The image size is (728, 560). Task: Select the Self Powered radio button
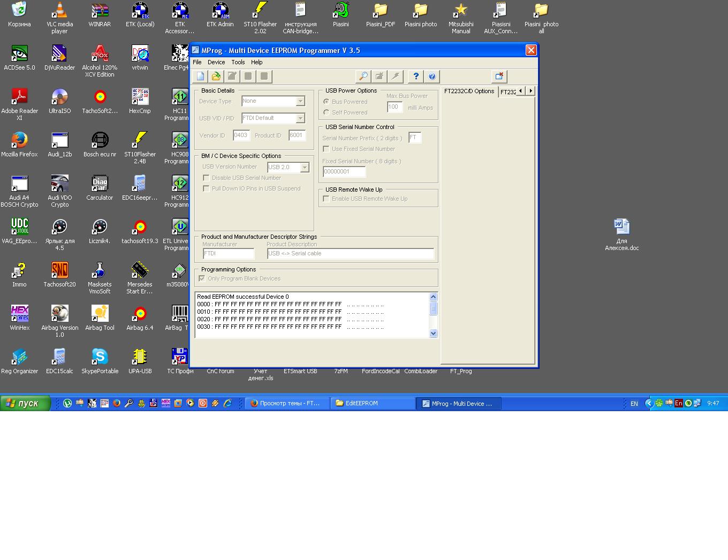(326, 112)
